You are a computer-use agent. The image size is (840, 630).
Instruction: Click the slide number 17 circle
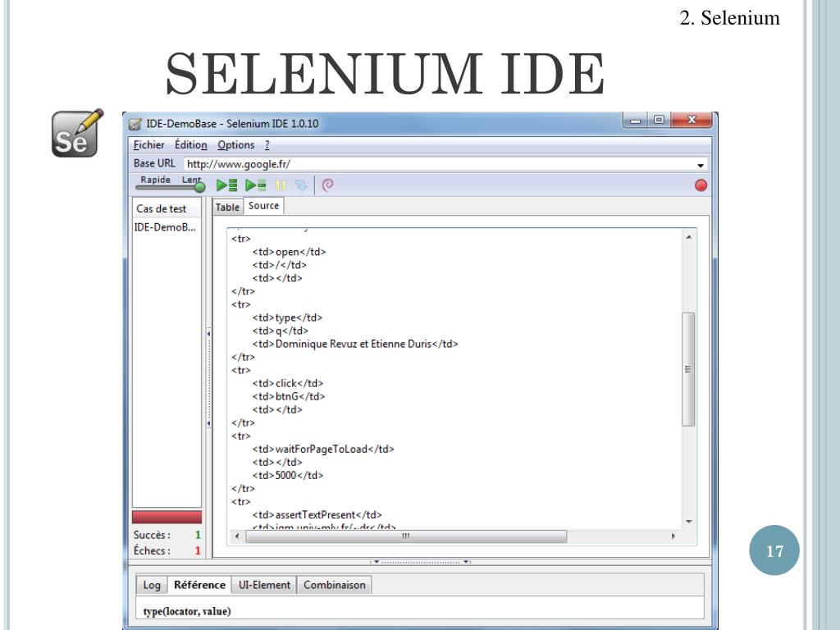(774, 550)
